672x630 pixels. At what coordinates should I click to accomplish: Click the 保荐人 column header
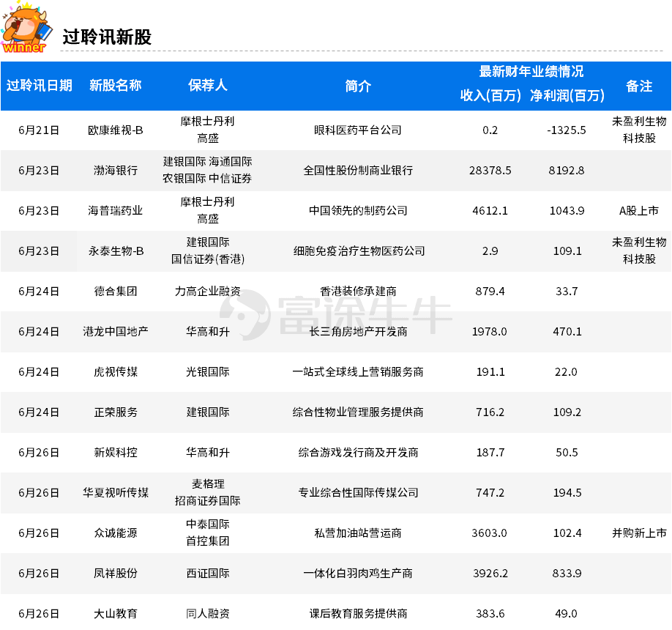click(208, 86)
